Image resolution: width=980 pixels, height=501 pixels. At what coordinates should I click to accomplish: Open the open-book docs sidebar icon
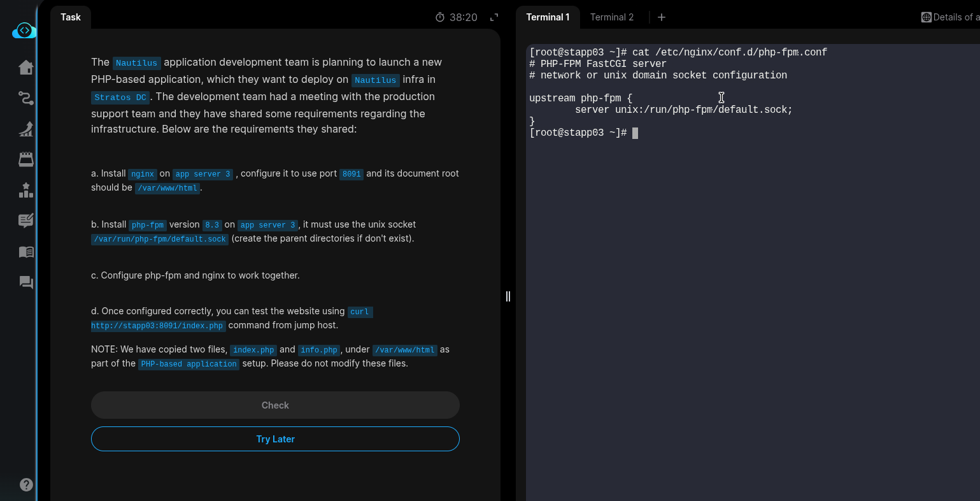26,252
